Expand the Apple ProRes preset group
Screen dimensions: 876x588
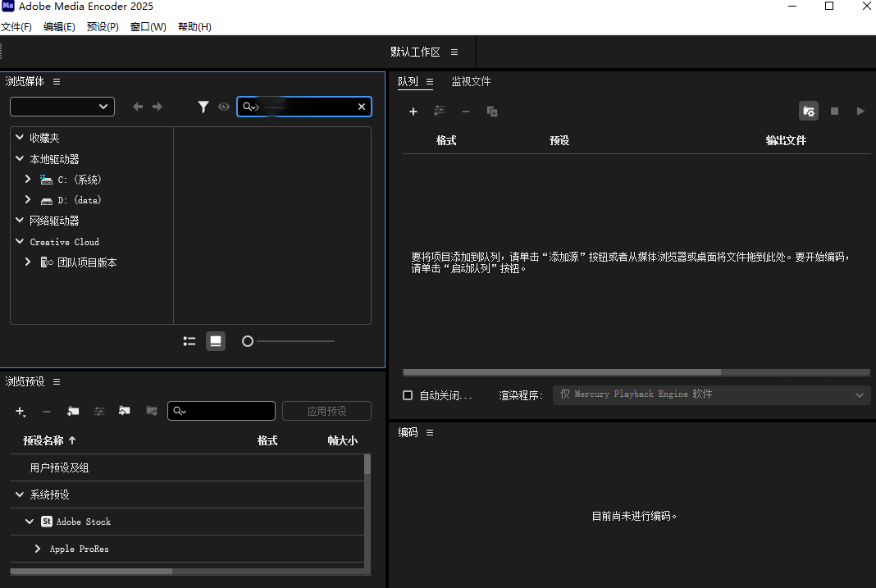click(x=38, y=549)
